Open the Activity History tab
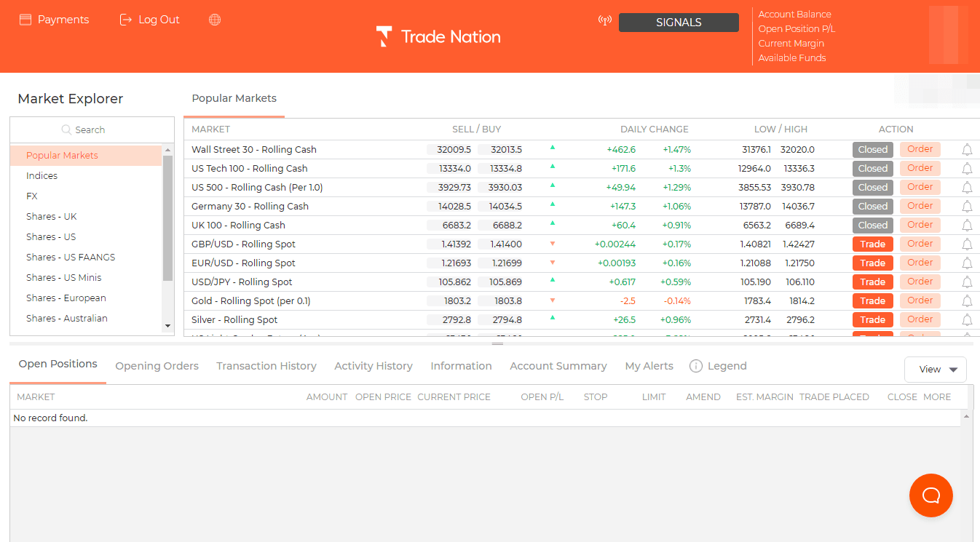 click(374, 366)
